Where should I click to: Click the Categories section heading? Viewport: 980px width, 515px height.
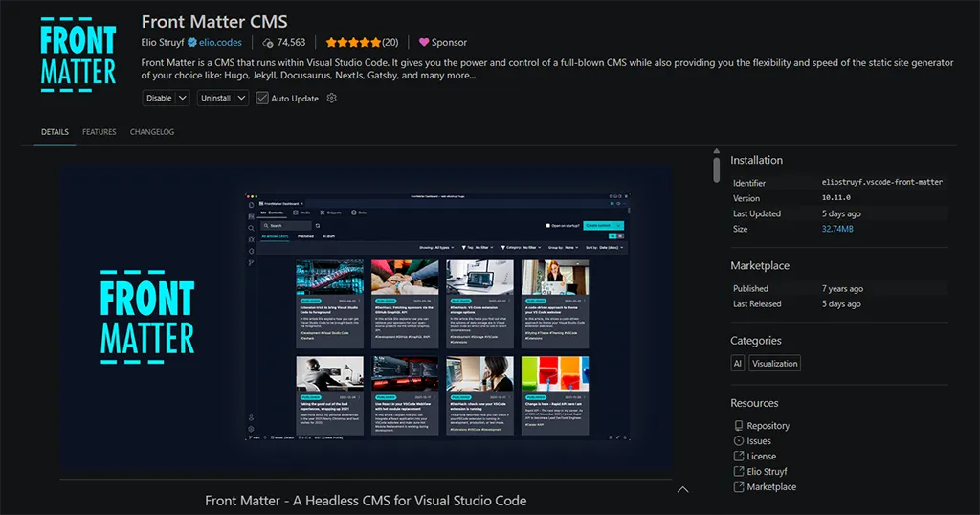pyautogui.click(x=756, y=341)
